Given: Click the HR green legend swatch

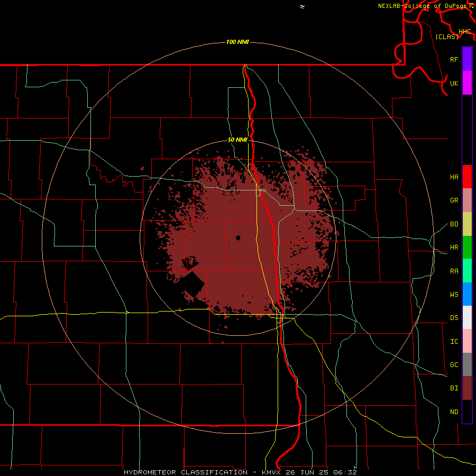Looking at the screenshot, I should [x=467, y=247].
